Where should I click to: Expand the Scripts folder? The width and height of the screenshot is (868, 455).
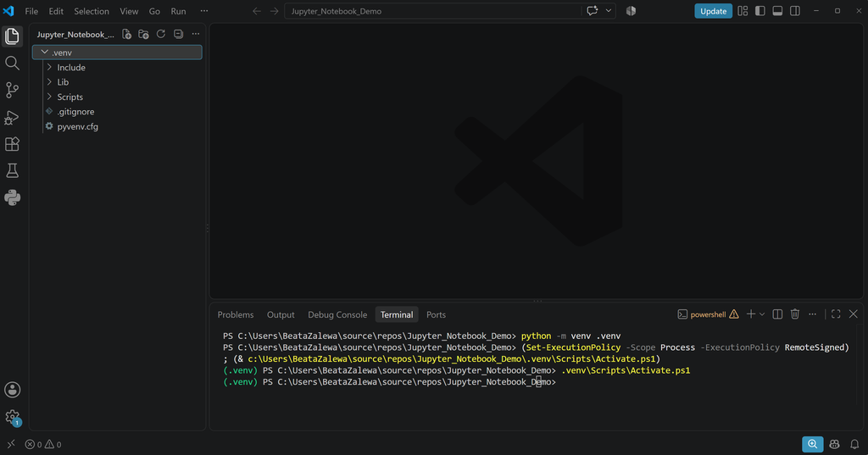click(117, 97)
